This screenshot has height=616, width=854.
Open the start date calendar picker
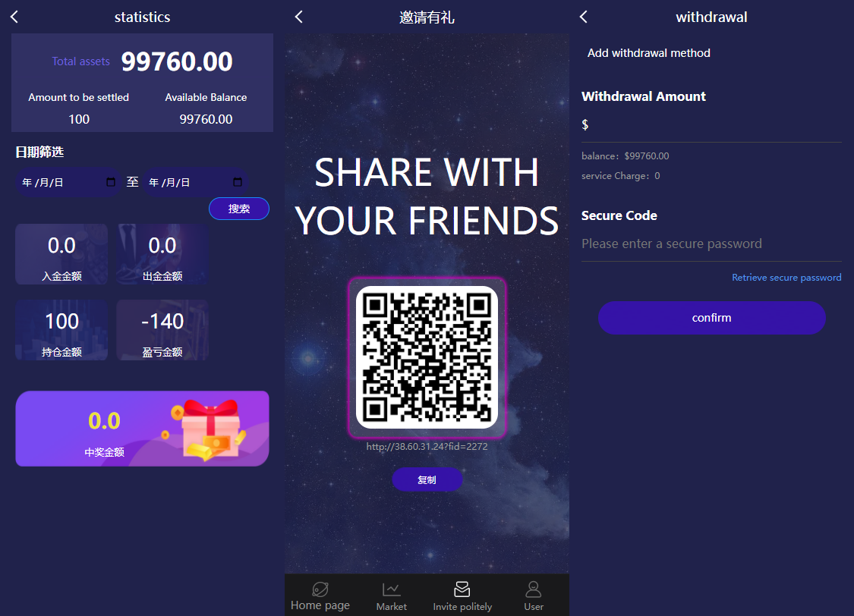tap(111, 182)
